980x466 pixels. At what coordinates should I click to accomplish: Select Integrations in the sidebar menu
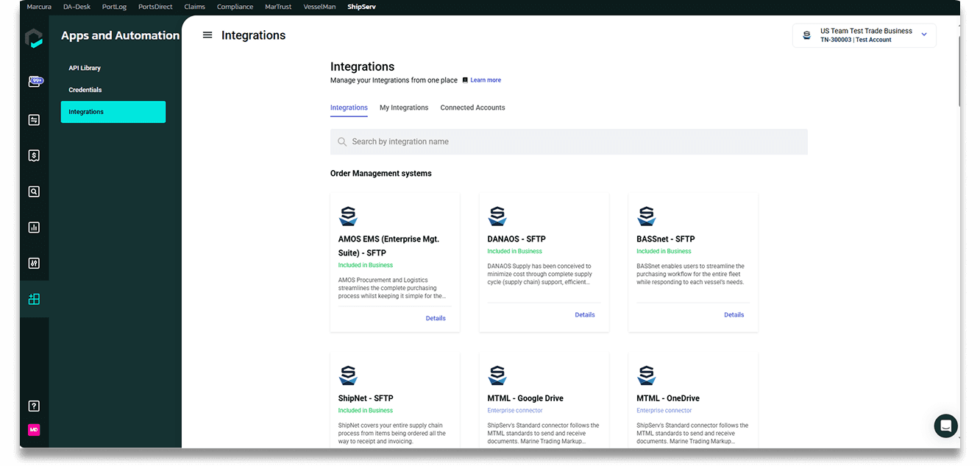pyautogui.click(x=113, y=112)
